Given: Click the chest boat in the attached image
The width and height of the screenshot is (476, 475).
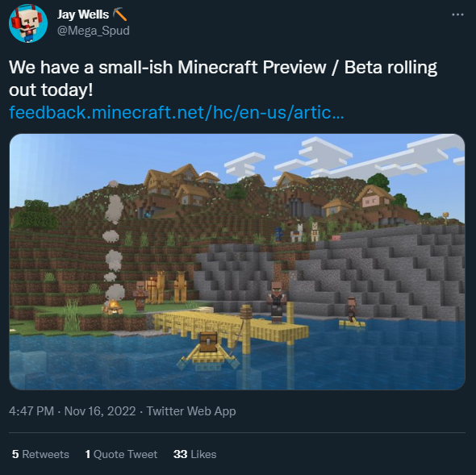Looking at the screenshot, I should (208, 351).
